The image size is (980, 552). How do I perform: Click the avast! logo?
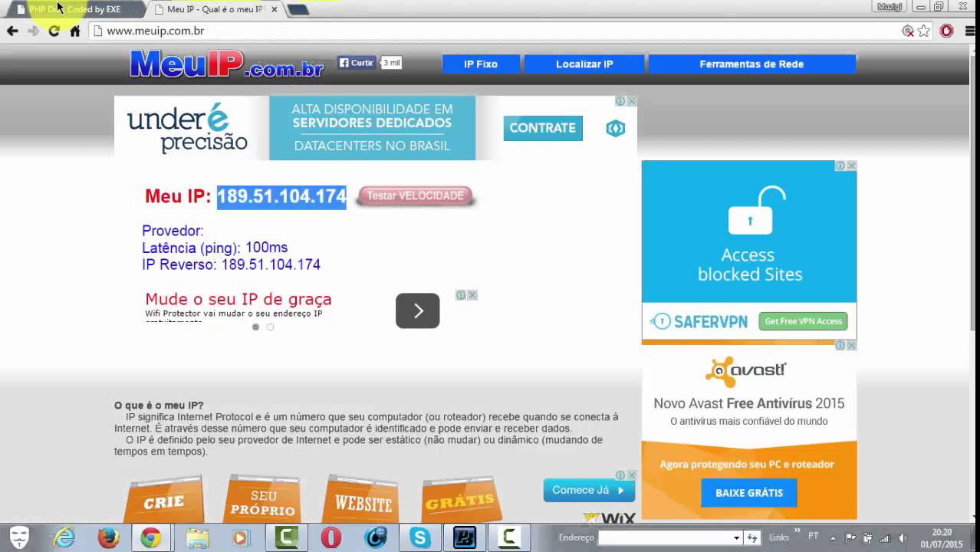[x=746, y=372]
